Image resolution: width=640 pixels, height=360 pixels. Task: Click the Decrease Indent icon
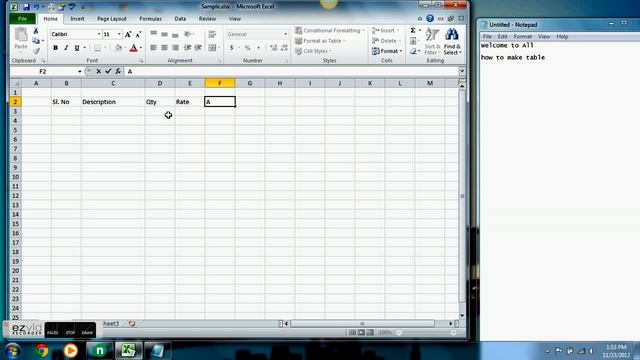188,48
